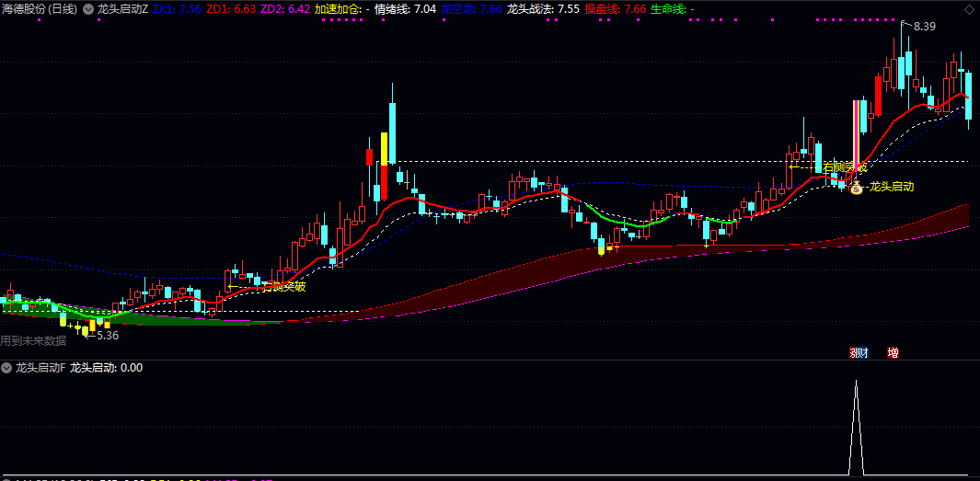The width and height of the screenshot is (980, 481).
Task: Click the 龙头战法 7.55 indicator label
Action: click(x=543, y=9)
